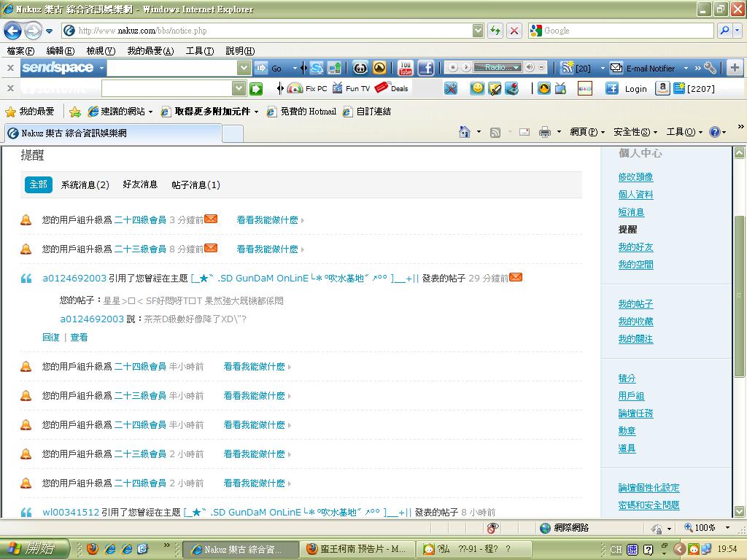Click the blue Help question mark icon
The width and height of the screenshot is (747, 560).
(715, 132)
